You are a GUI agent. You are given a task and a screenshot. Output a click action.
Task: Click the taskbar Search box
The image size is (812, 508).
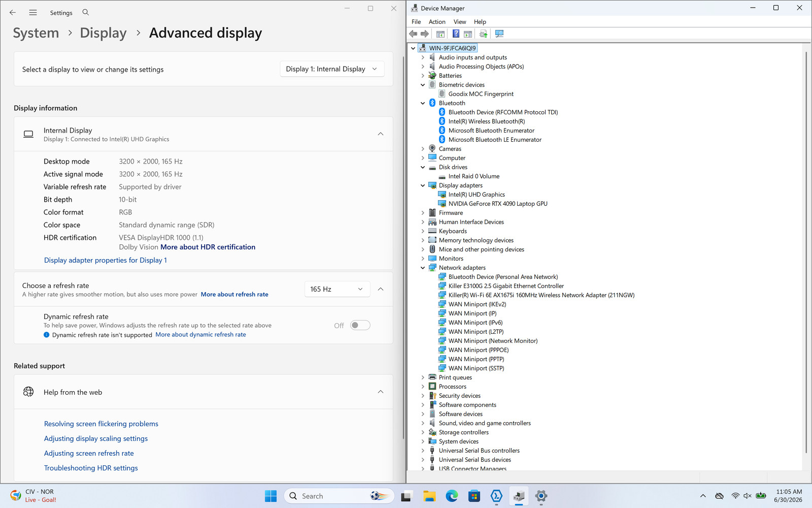(339, 496)
